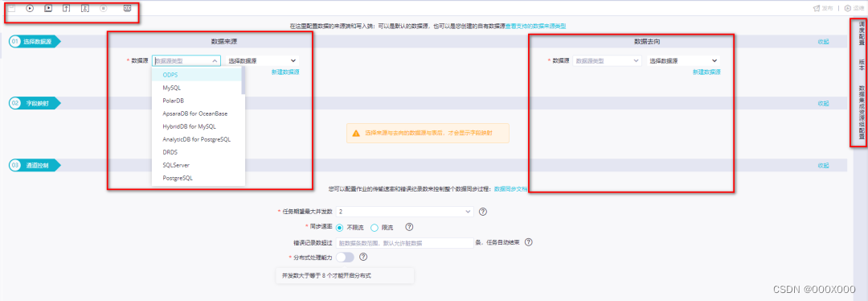Viewport: 868px width, 301px height.
Task: Choose DRDS from the data source list
Action: pyautogui.click(x=197, y=152)
